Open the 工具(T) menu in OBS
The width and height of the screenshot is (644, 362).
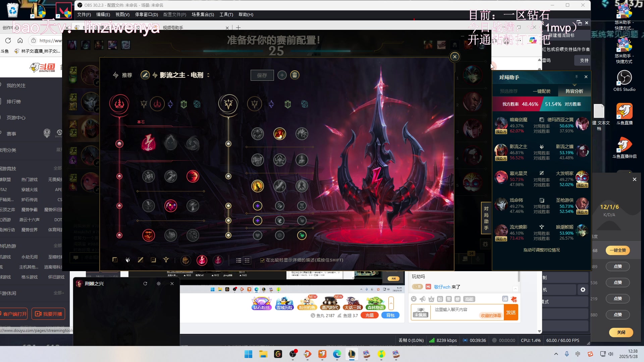226,14
